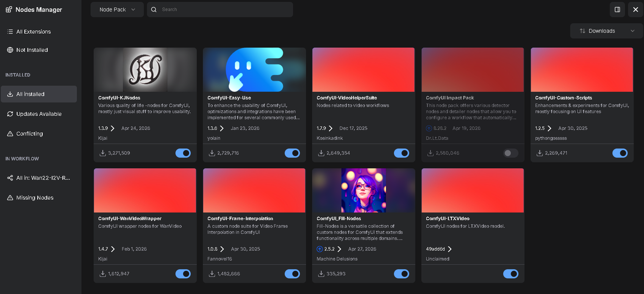Viewport: 644px width, 294px height.
Task: Open the Conflicting filter
Action: tap(39, 133)
